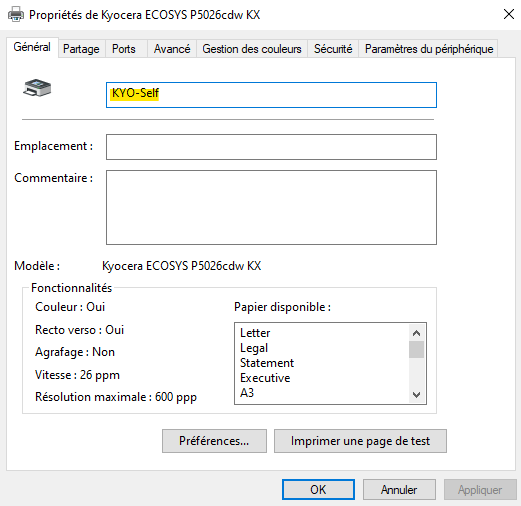Click the Commentaire text box
This screenshot has height=506, width=521.
[271, 207]
